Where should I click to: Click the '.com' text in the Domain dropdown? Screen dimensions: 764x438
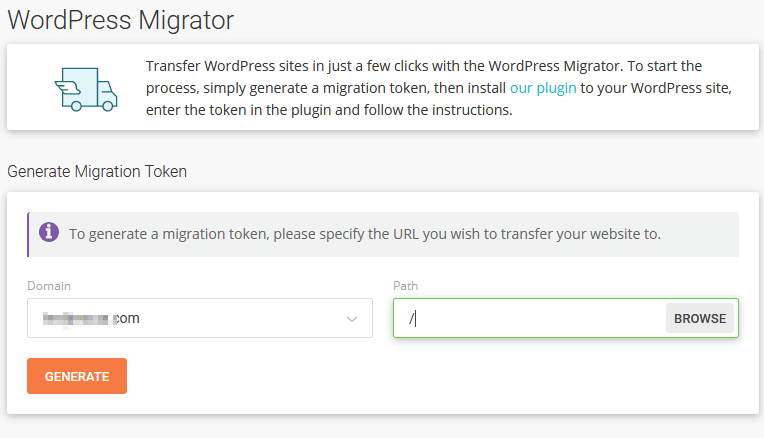(x=126, y=318)
